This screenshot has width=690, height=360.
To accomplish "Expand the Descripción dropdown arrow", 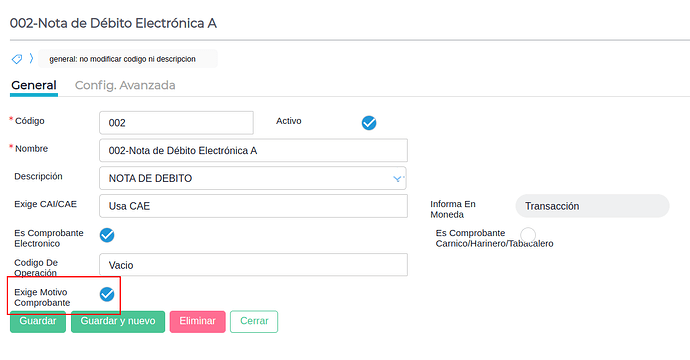I will pos(398,178).
